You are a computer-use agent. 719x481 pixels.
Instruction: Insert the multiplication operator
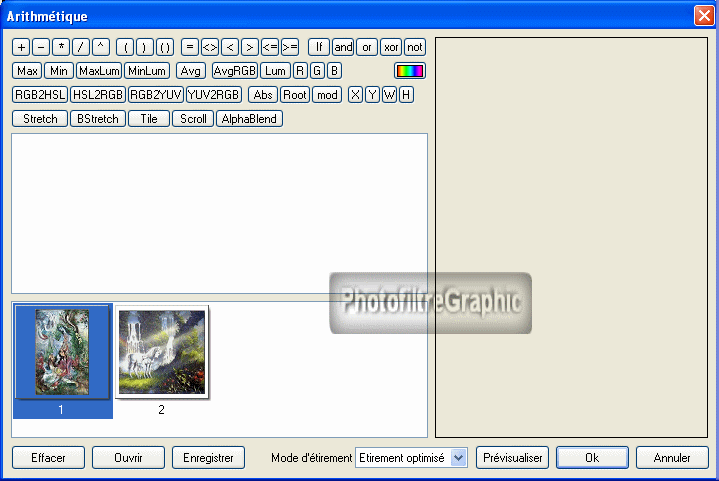[61, 47]
